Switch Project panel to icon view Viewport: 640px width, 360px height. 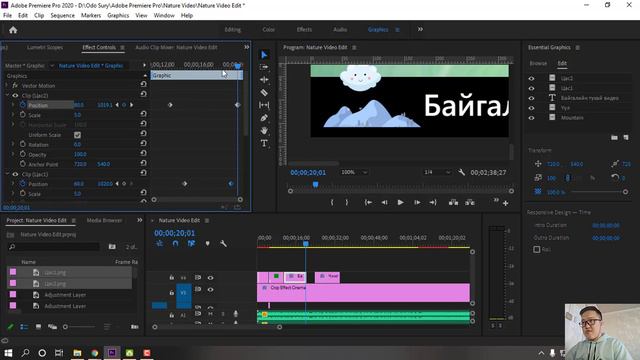coord(38,327)
